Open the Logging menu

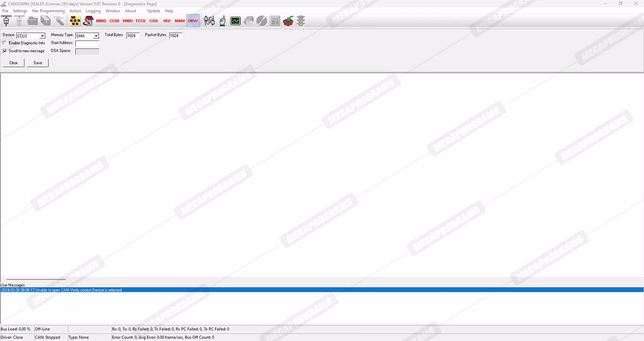(x=93, y=11)
